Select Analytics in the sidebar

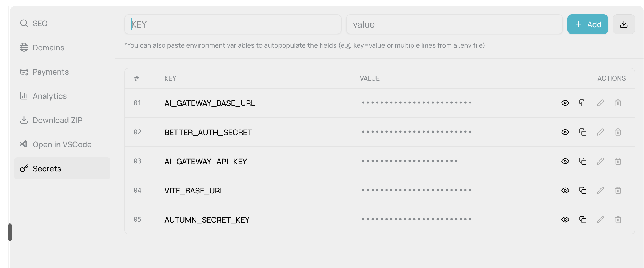tap(50, 96)
